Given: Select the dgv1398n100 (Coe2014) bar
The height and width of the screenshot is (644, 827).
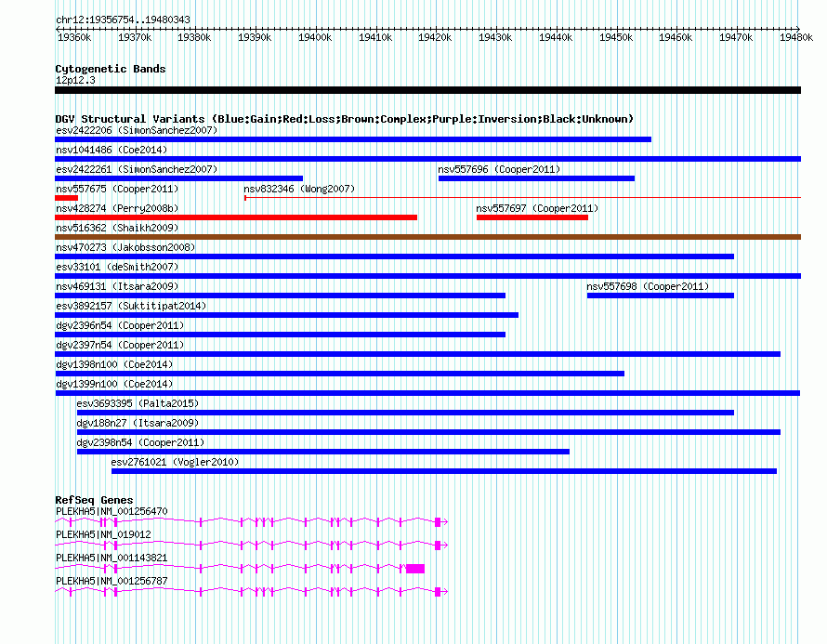Looking at the screenshot, I should (340, 374).
